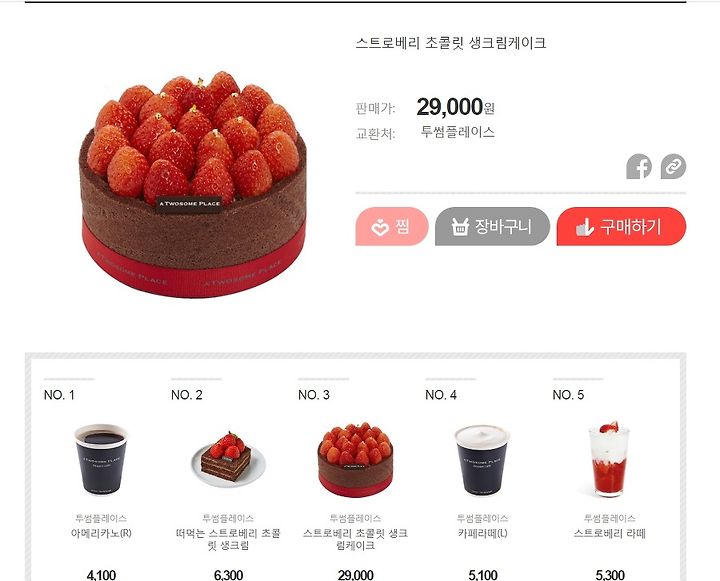The width and height of the screenshot is (720, 581).
Task: Click the pointing hand icon in 구매하기
Action: [x=585, y=227]
